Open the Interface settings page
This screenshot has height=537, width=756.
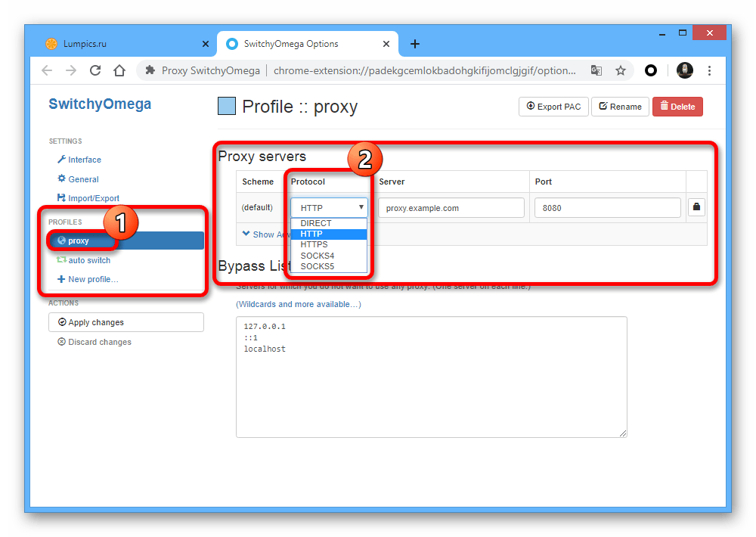[x=79, y=160]
